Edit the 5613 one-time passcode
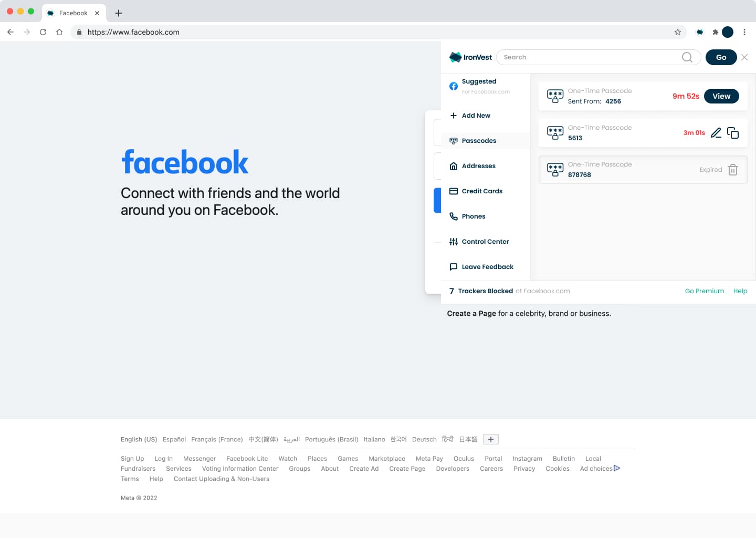756x538 pixels. click(716, 133)
